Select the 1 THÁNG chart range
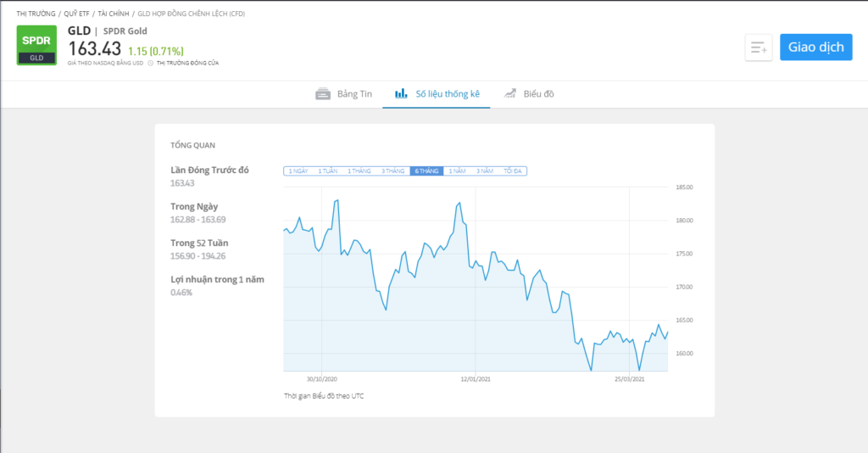 point(359,171)
